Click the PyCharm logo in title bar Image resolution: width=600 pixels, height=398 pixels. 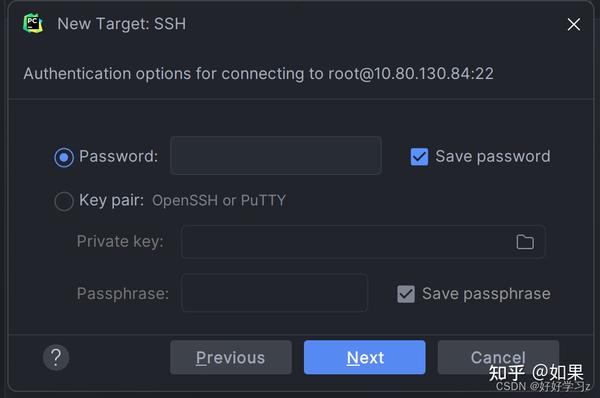[x=33, y=23]
